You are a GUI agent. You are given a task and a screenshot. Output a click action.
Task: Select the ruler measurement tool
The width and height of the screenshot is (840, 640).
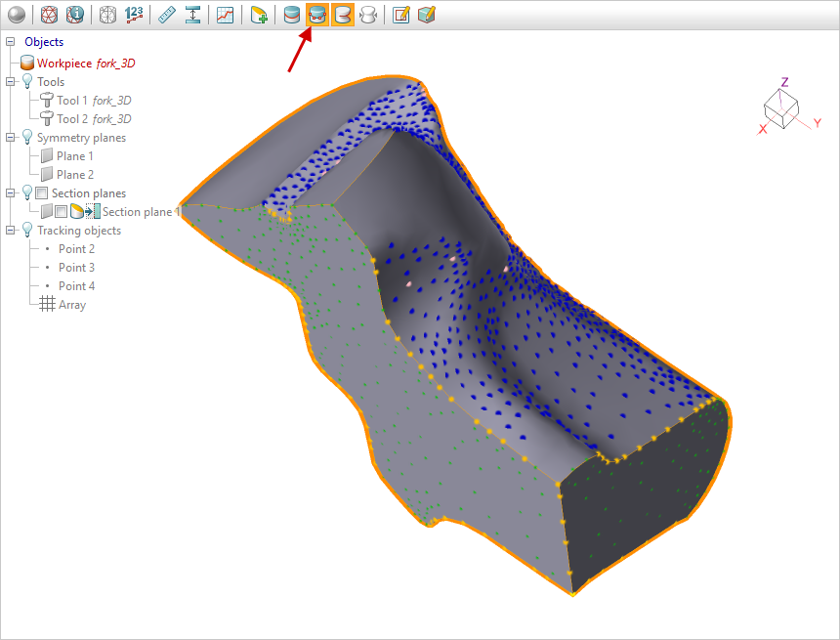[x=167, y=15]
